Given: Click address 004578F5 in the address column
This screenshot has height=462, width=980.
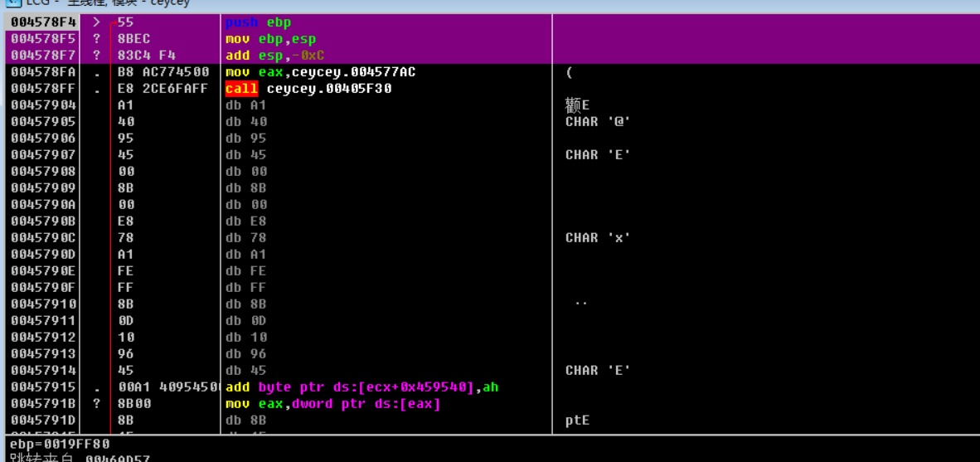Looking at the screenshot, I should pyautogui.click(x=43, y=39).
